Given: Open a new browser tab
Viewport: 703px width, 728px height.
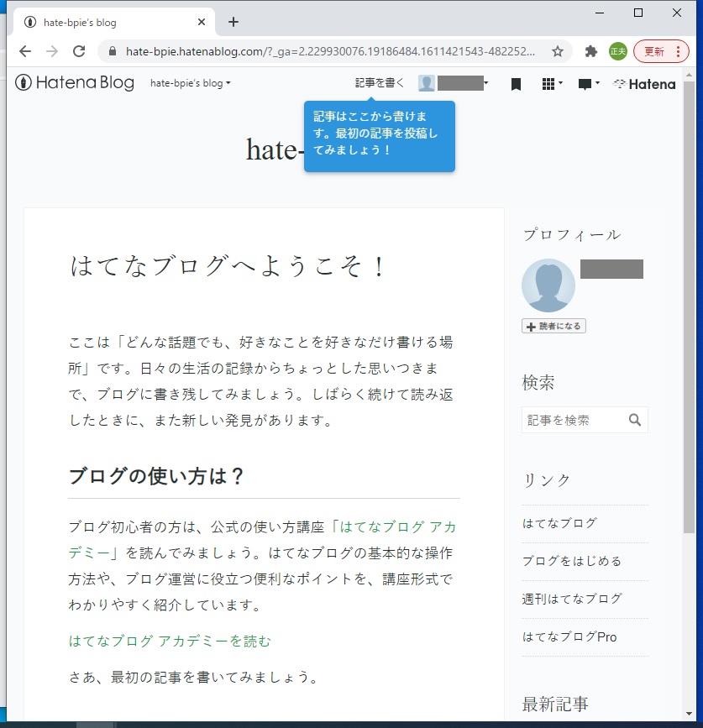Looking at the screenshot, I should pos(233,22).
